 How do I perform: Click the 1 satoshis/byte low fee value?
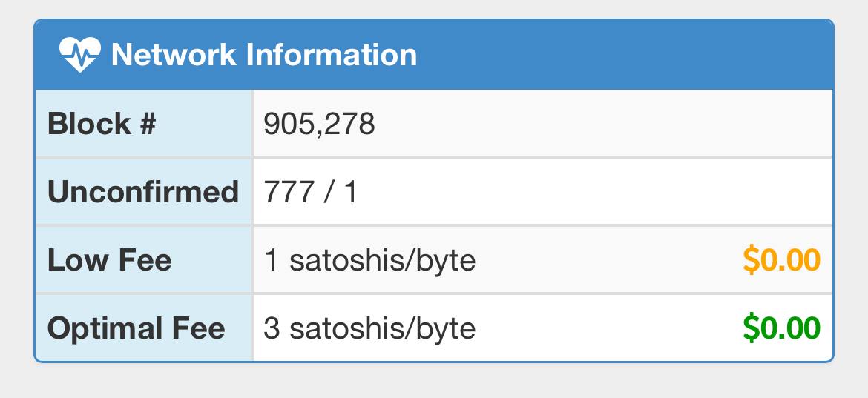(369, 260)
